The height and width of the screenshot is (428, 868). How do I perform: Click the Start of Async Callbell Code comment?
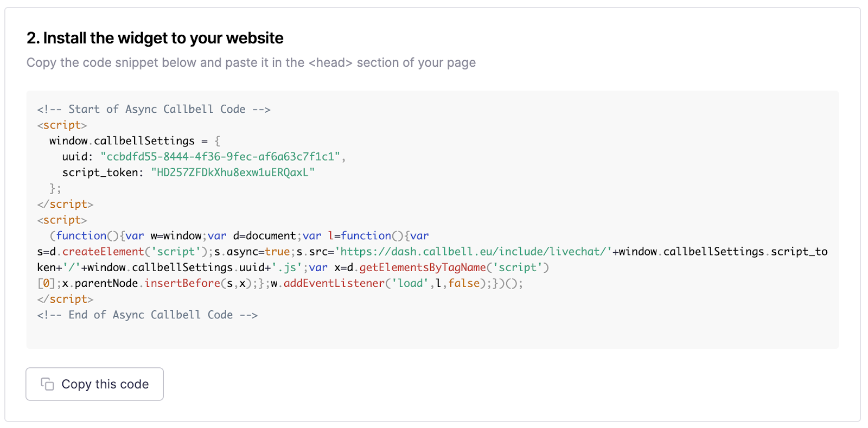[x=154, y=109]
